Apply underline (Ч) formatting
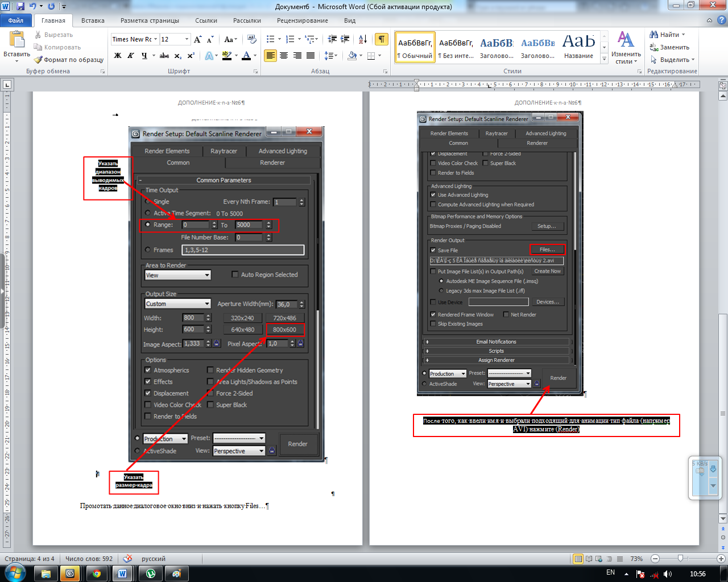 click(144, 56)
